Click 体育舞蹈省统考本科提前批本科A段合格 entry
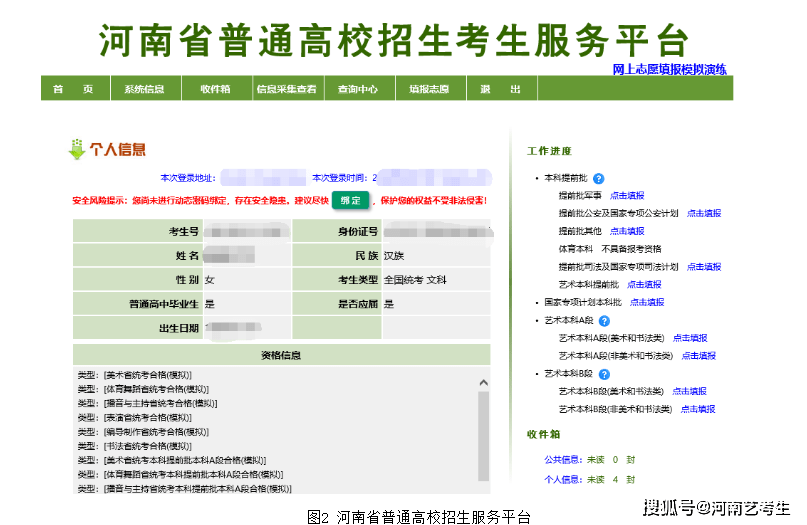Image resolution: width=807 pixels, height=525 pixels. coord(194,475)
